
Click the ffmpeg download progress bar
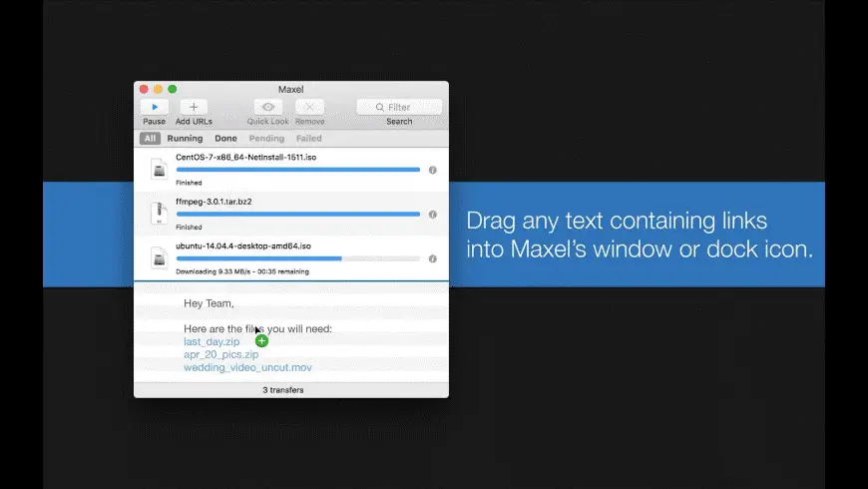[298, 214]
